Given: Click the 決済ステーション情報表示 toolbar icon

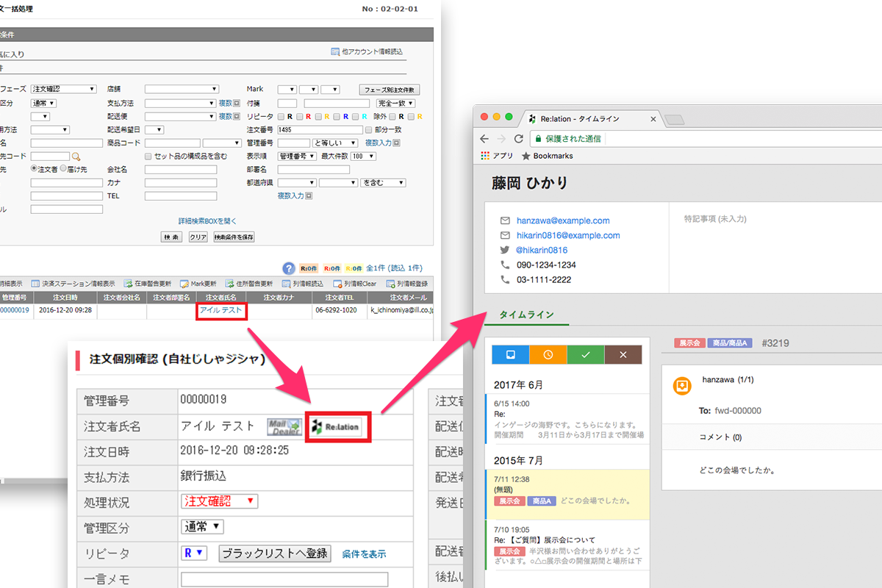Looking at the screenshot, I should pos(36,283).
